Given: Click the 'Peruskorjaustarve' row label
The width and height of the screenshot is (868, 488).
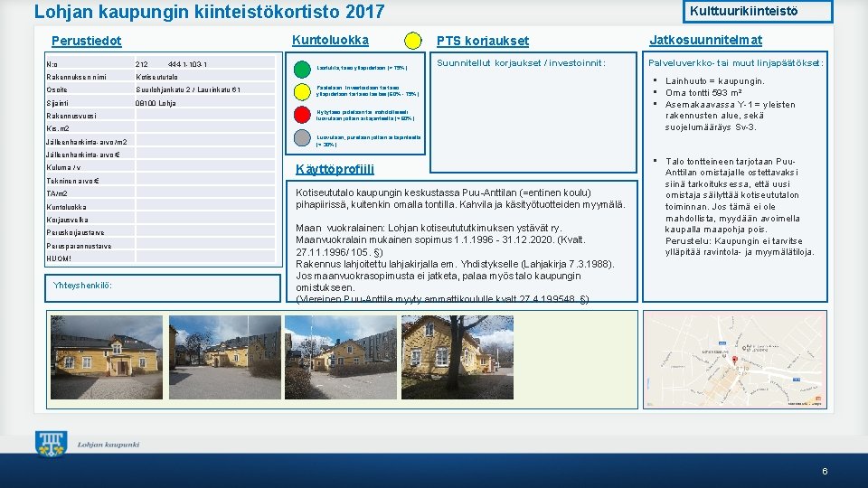Looking at the screenshot, I should pyautogui.click(x=75, y=233).
